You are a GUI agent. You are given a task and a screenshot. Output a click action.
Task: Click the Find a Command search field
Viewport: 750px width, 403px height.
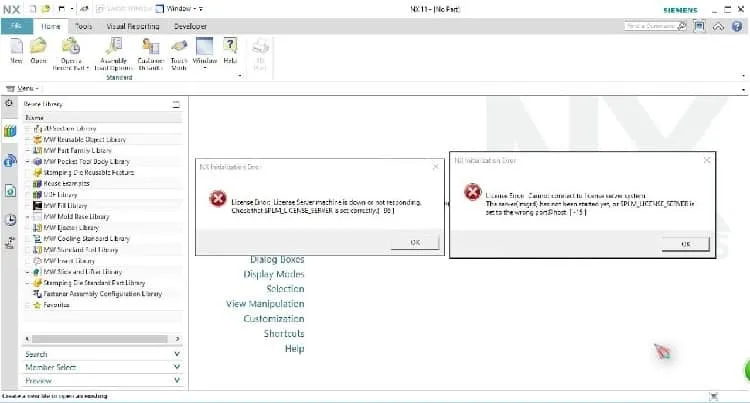[655, 26]
